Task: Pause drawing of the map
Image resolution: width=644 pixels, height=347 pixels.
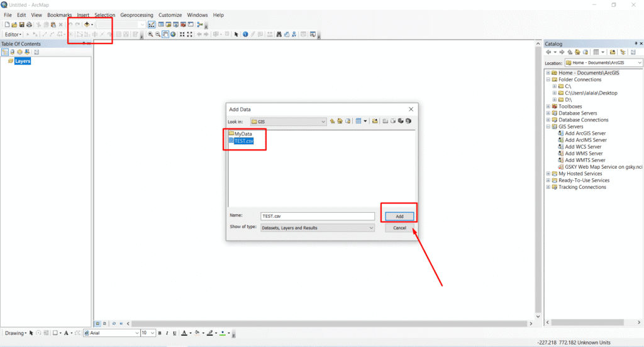Action: coord(121,324)
